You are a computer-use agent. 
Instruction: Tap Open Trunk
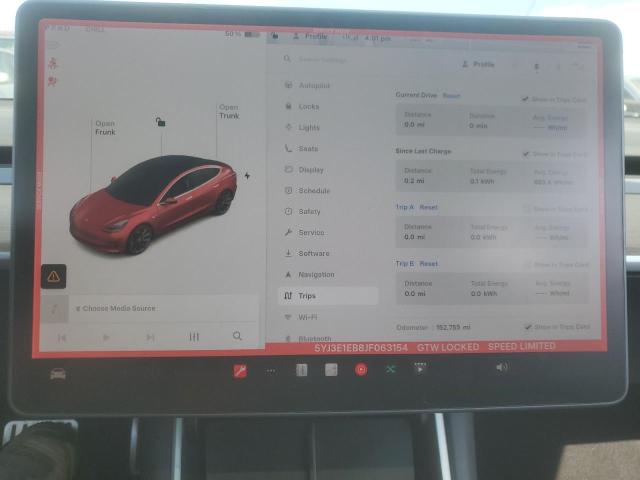229,111
